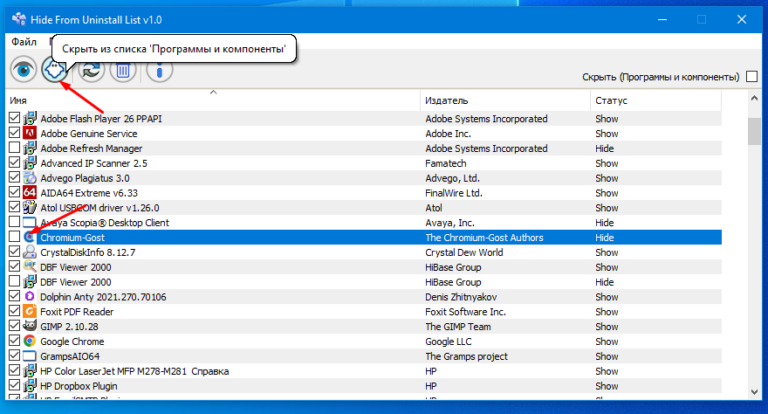Click the Hide status of Adobe Refresh Manager
Viewport: 768px width, 414px height.
coord(604,148)
